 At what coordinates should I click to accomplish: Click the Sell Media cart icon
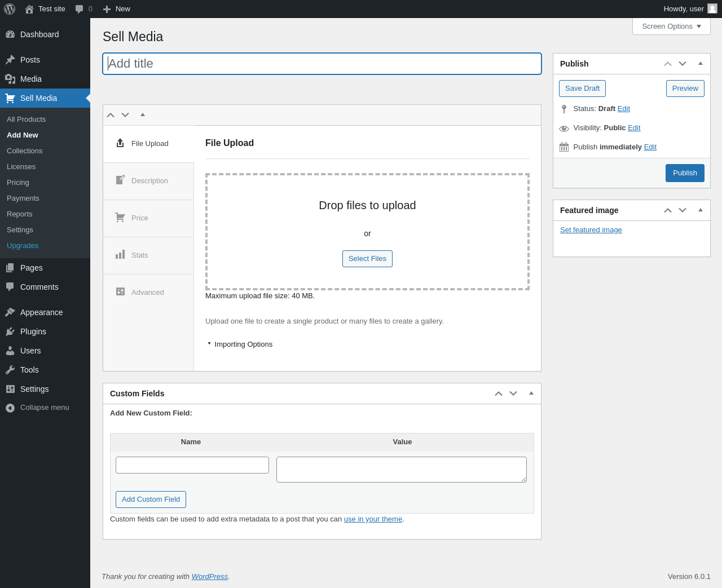pos(10,98)
